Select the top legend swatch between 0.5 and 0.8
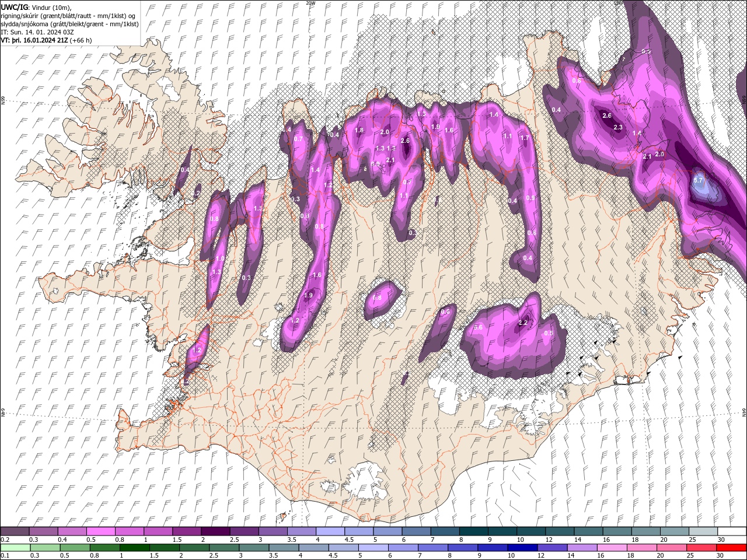 [x=100, y=531]
